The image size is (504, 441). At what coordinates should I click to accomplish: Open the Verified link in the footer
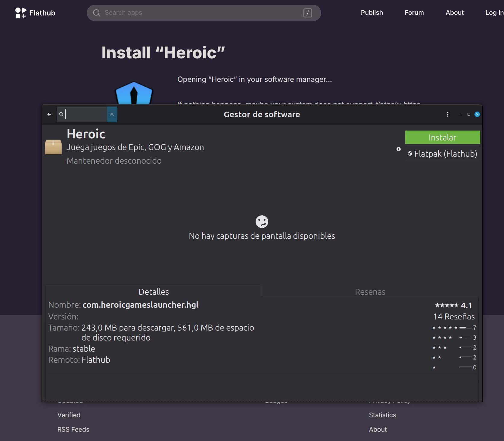69,415
